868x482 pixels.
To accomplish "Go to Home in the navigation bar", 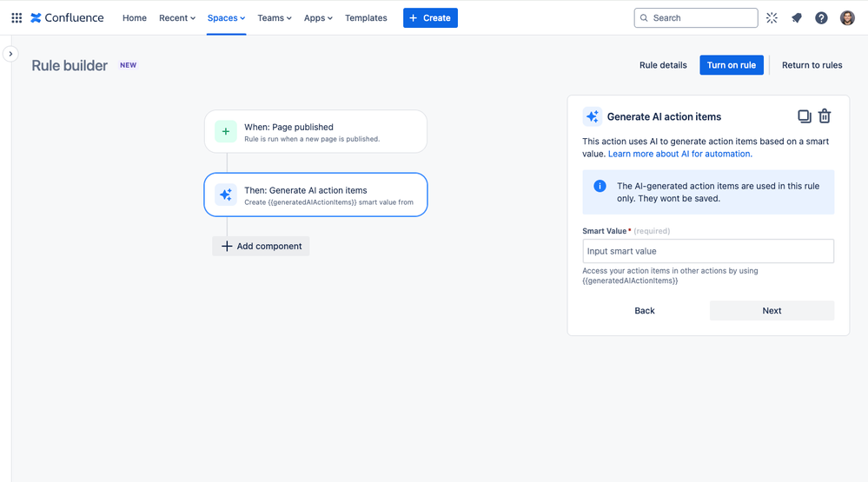I will pyautogui.click(x=135, y=17).
